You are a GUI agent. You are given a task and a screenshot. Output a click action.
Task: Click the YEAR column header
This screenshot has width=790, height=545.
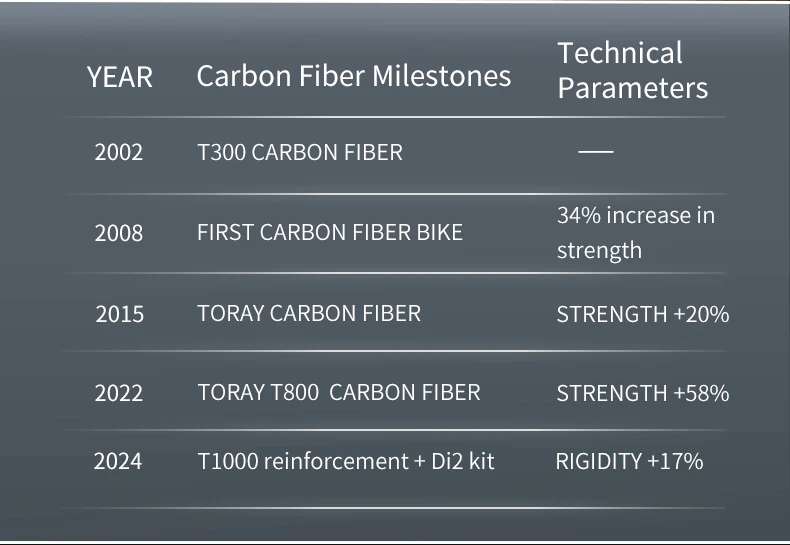[120, 77]
